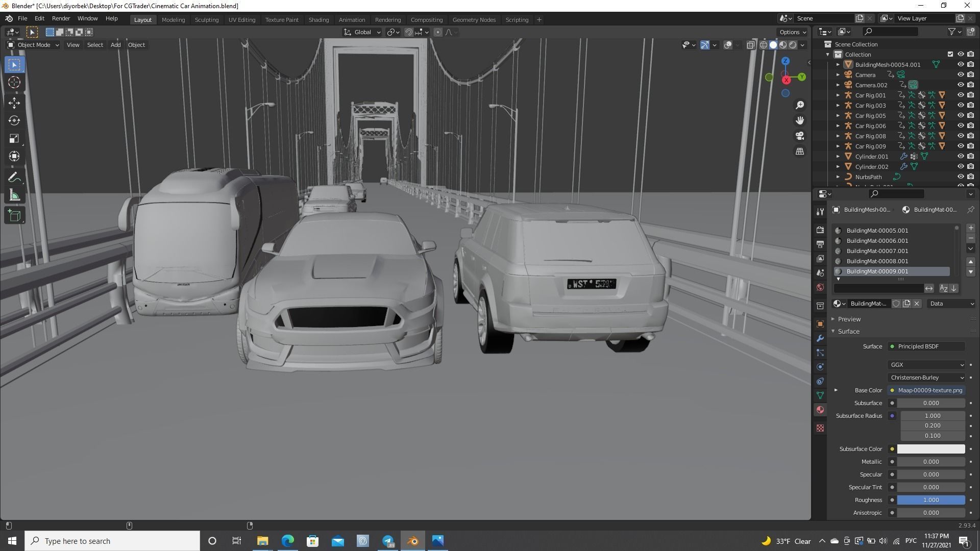Viewport: 980px width, 551px height.
Task: Switch perspective/orthographic with the grid gizmo
Action: (x=800, y=152)
